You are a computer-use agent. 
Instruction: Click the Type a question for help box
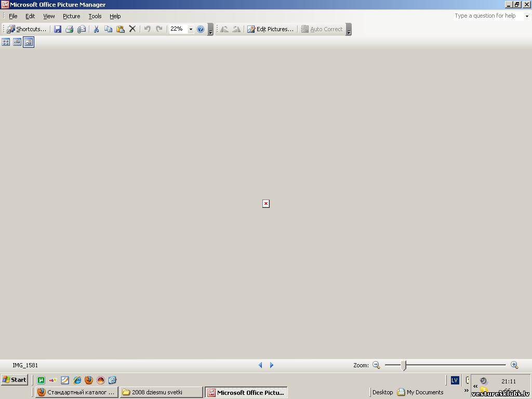click(488, 16)
